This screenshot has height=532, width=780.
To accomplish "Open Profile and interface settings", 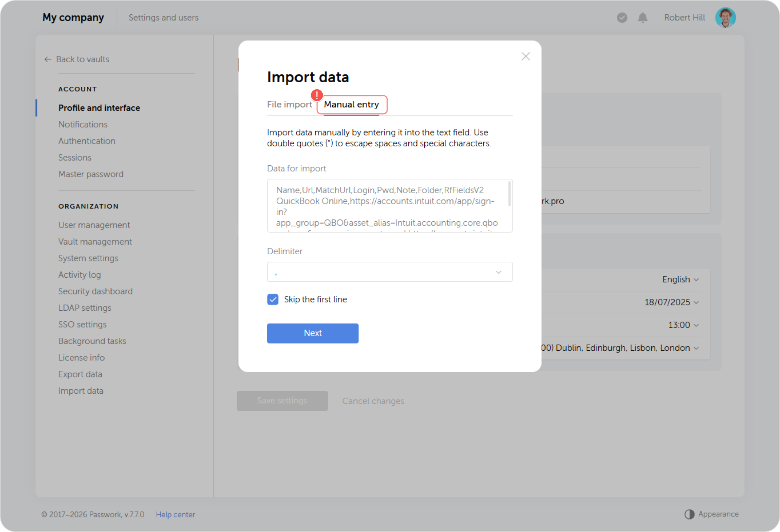I will [99, 108].
